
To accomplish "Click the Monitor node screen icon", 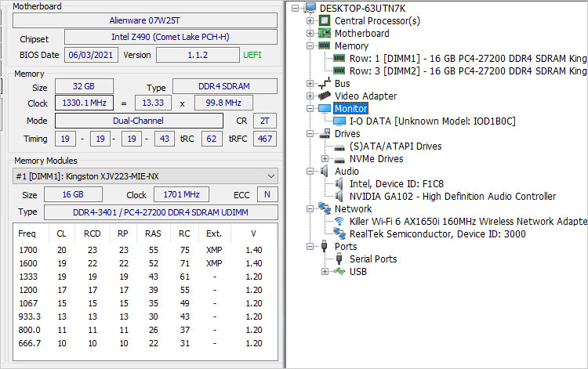I will (x=325, y=109).
